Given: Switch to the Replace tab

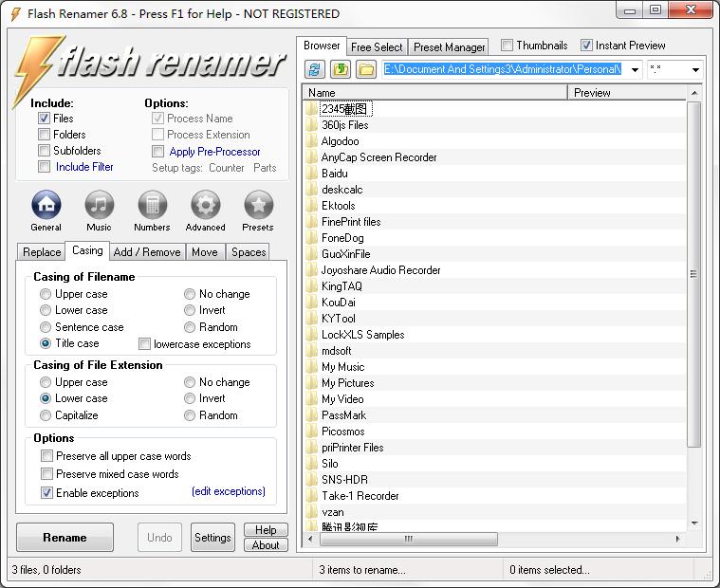Looking at the screenshot, I should click(x=42, y=252).
